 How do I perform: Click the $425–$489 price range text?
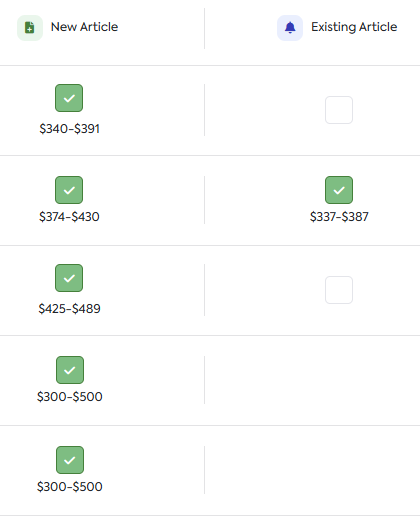[69, 309]
